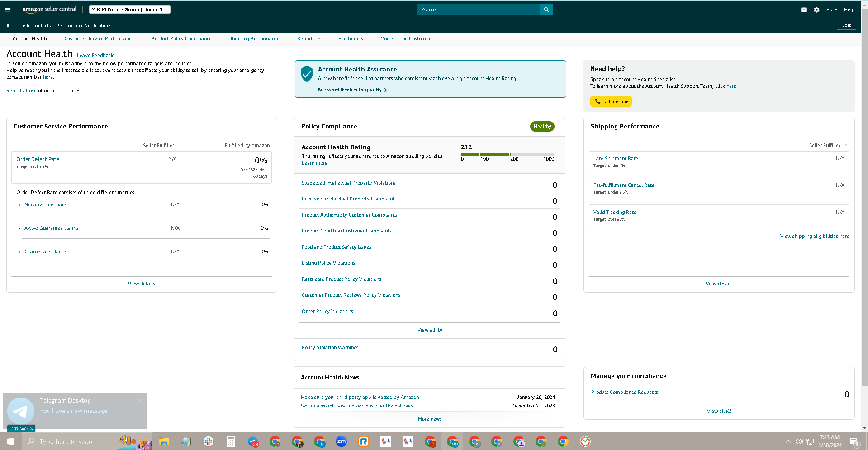Screen dimensions: 868x450
Task: Open the notepad app in taskbar
Action: pyautogui.click(x=186, y=441)
